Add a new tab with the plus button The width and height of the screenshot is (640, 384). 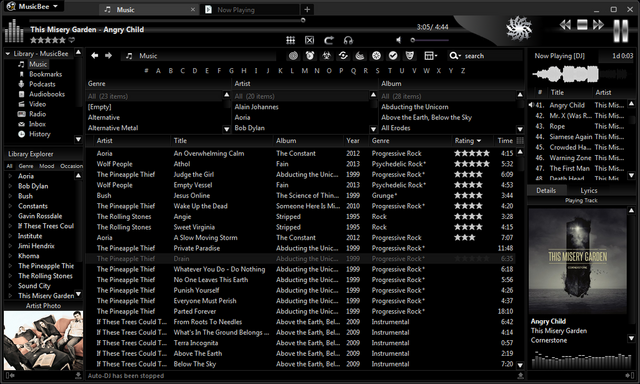click(x=307, y=9)
